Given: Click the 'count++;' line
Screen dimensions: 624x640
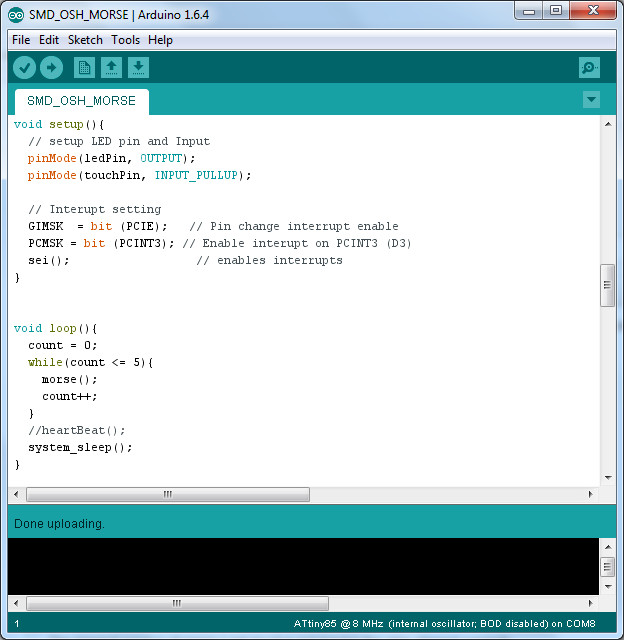Looking at the screenshot, I should [x=69, y=397].
